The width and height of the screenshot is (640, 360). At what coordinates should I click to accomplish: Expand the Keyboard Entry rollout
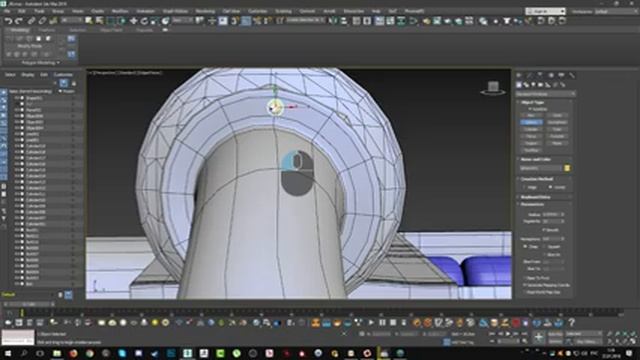[x=536, y=197]
